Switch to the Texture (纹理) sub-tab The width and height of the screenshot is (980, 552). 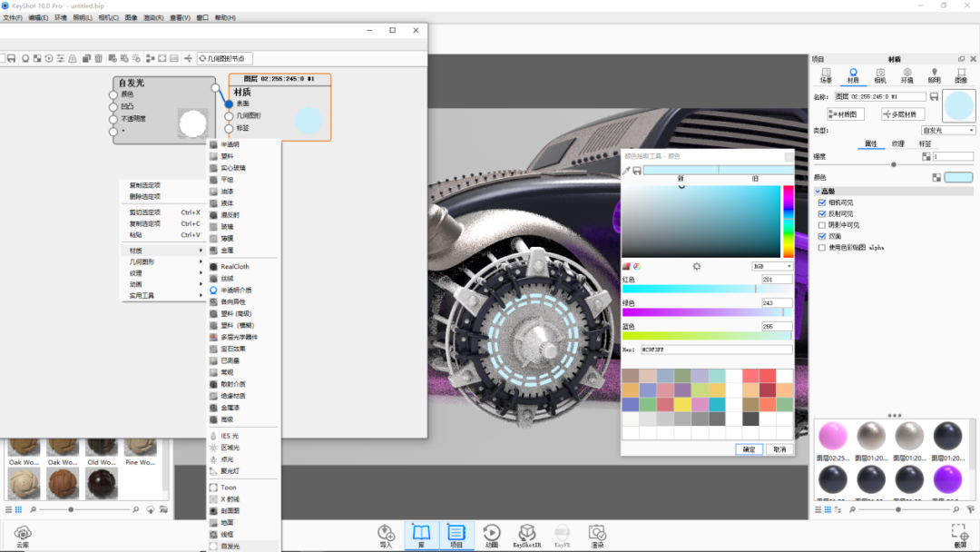(x=897, y=143)
